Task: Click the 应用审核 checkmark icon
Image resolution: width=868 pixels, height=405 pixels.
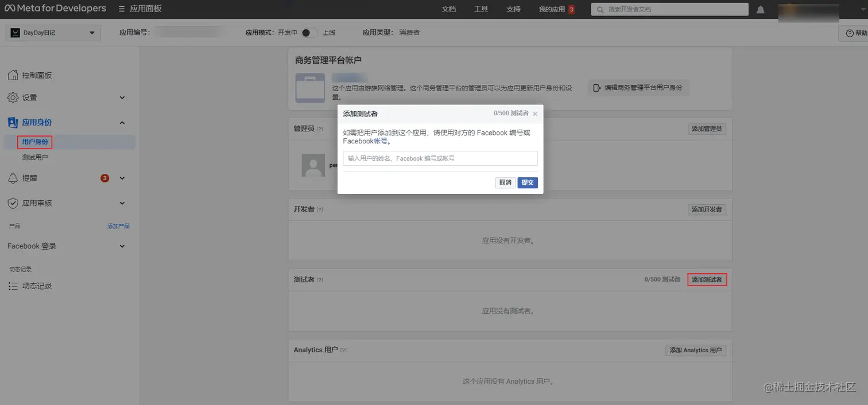Action: tap(13, 202)
